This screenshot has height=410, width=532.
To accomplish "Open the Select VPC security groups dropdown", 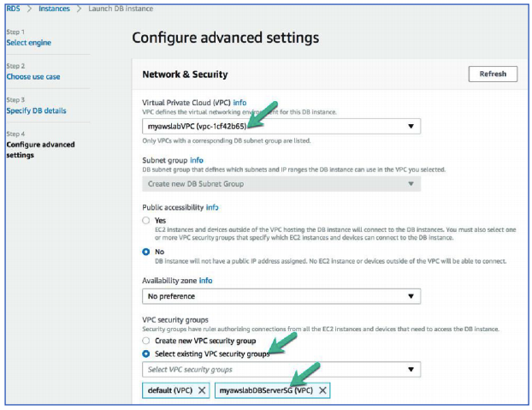I will pyautogui.click(x=281, y=370).
